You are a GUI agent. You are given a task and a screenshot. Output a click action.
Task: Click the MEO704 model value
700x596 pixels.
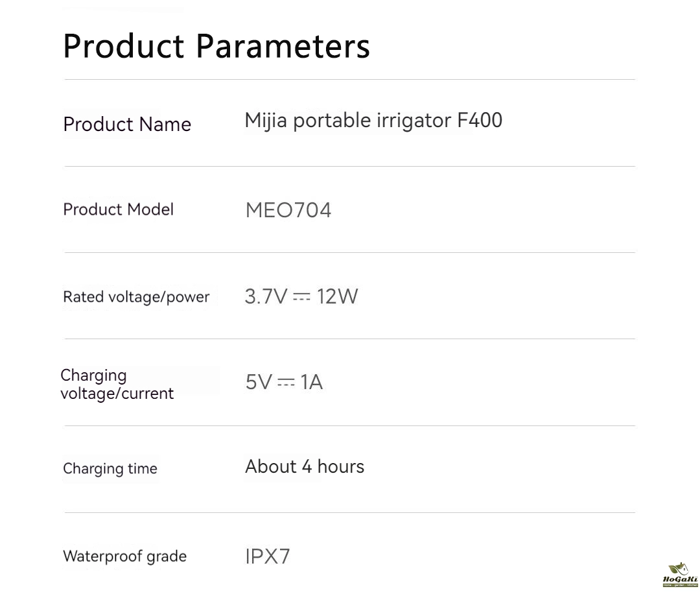[288, 210]
